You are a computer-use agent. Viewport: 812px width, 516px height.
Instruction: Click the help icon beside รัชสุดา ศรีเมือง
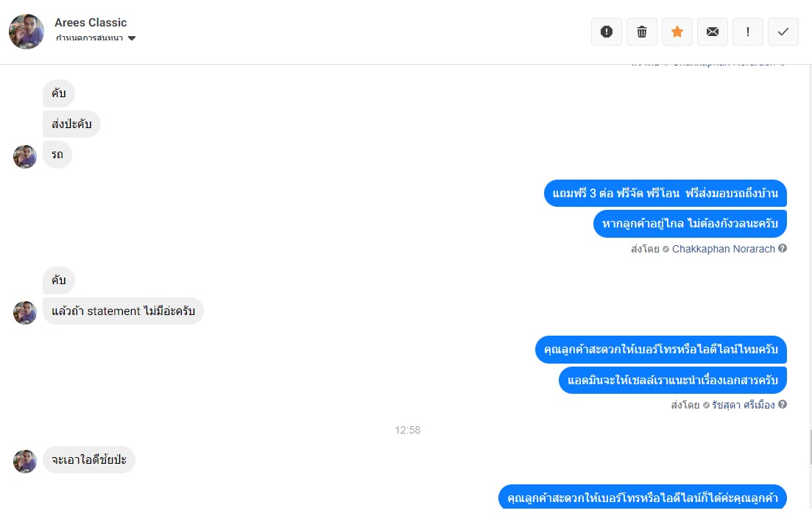(x=783, y=404)
